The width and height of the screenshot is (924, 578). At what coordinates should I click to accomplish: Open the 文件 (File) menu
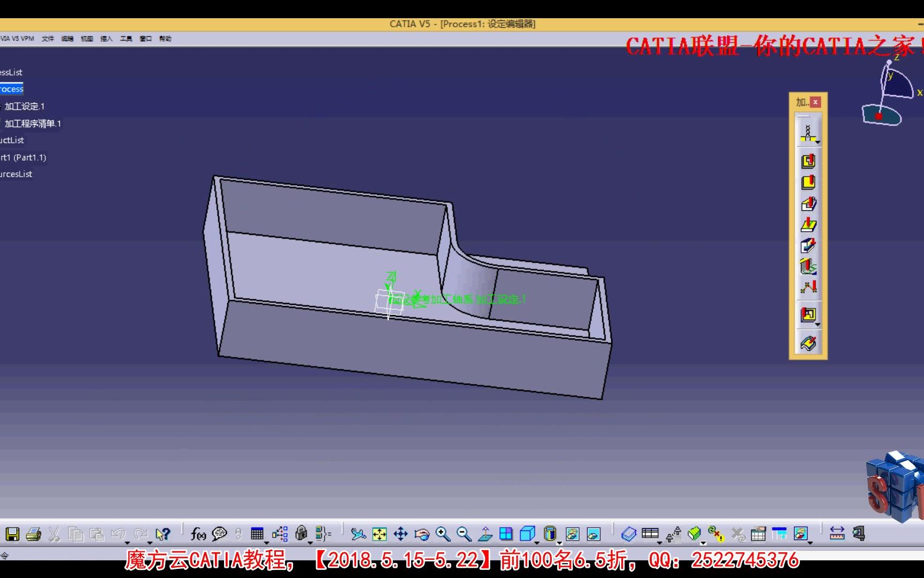coord(48,39)
